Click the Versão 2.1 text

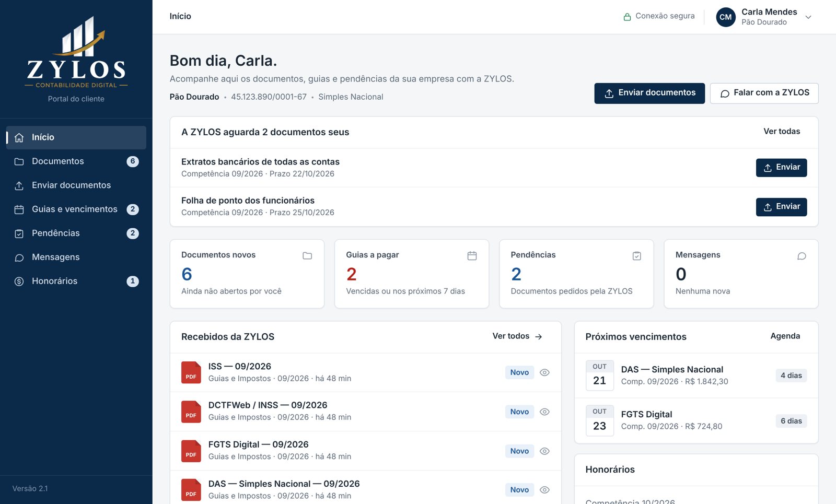(x=30, y=489)
